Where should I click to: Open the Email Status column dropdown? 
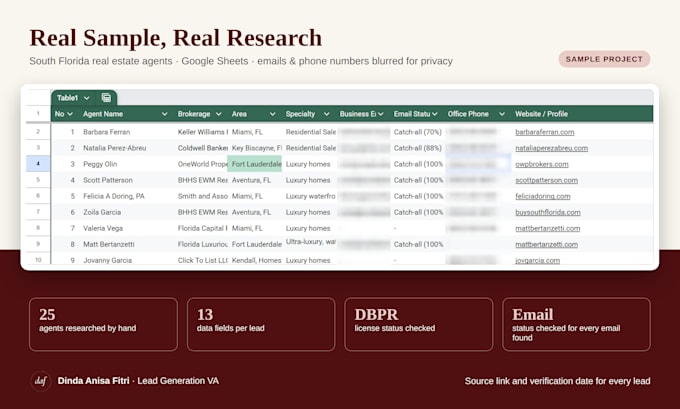(435, 114)
